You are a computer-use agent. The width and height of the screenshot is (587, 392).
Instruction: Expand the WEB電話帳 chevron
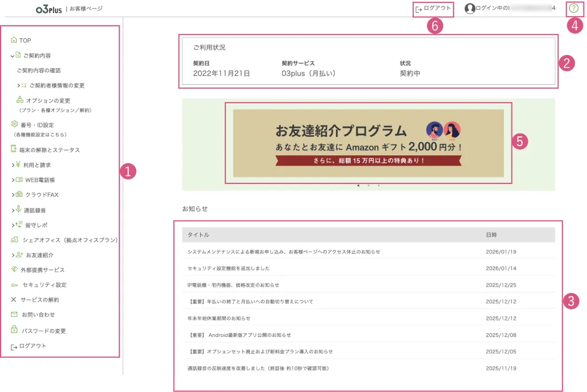13,180
